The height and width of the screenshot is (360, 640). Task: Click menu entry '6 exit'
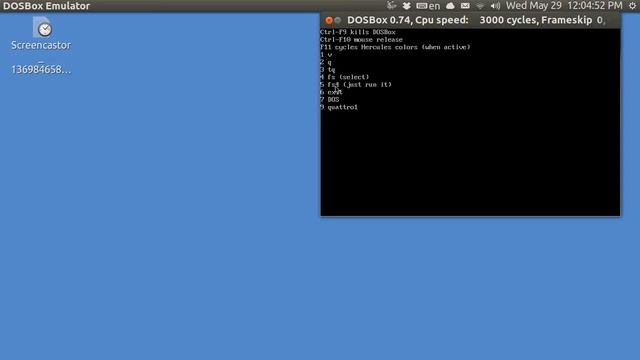point(331,92)
